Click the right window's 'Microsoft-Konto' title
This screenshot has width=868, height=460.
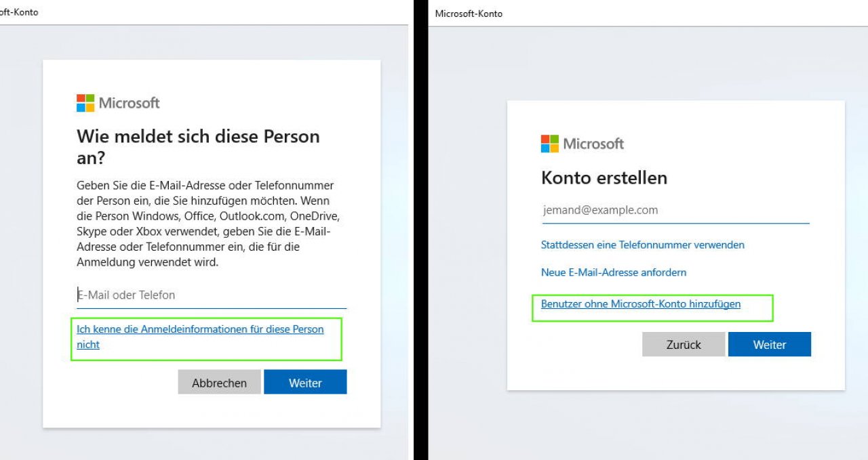[x=469, y=14]
